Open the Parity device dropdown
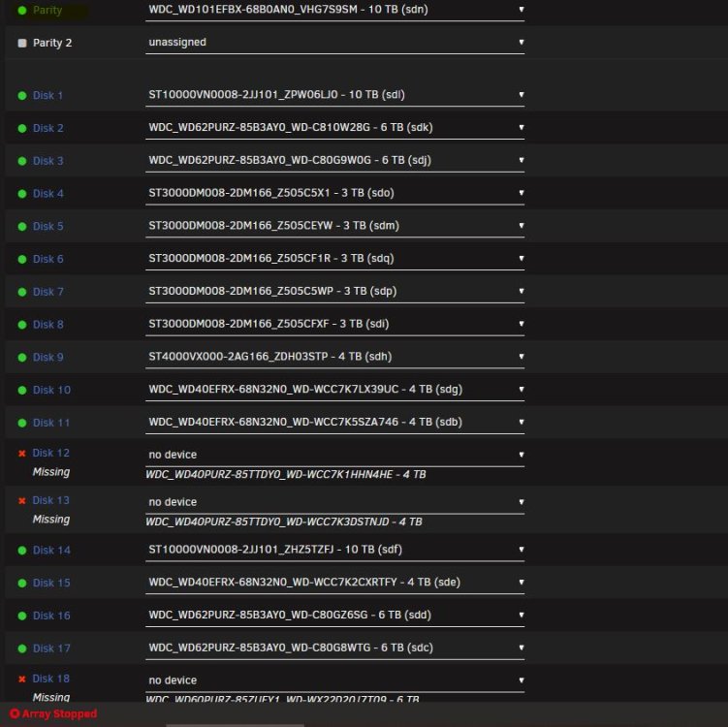 pos(334,10)
